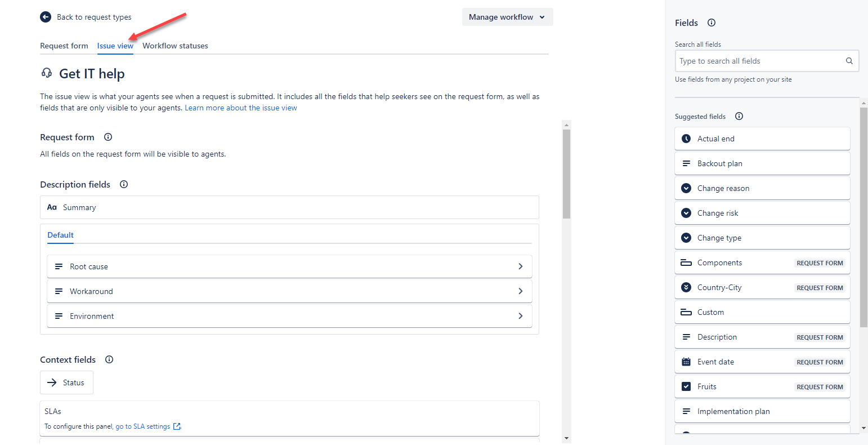Switch to the Workflow statuses tab
The width and height of the screenshot is (868, 445).
(175, 46)
